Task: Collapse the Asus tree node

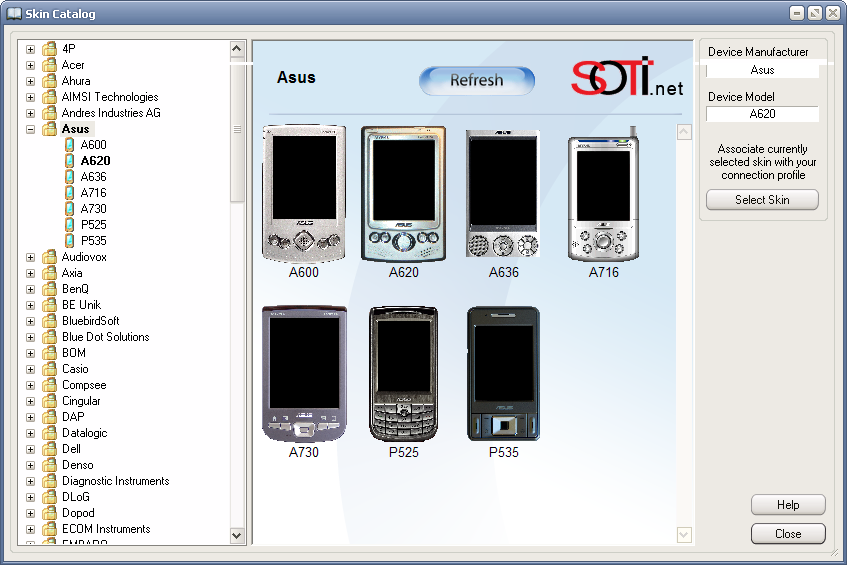Action: pyautogui.click(x=30, y=129)
